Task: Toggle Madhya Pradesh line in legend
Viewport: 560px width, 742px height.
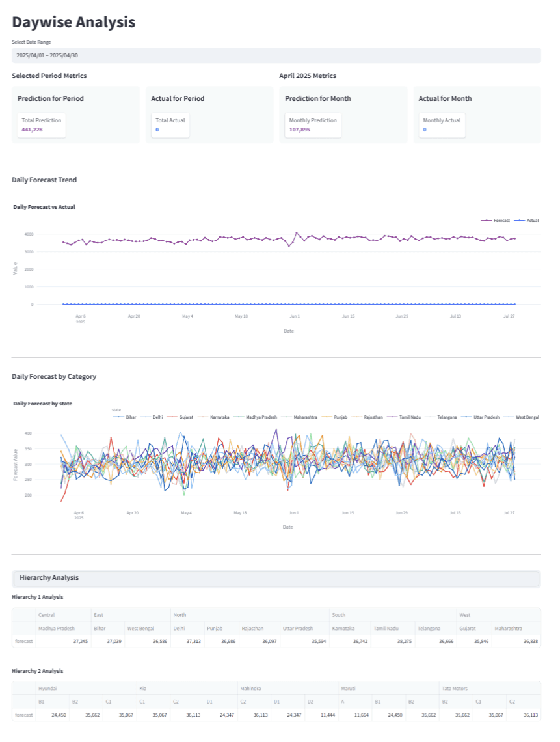Action: coord(255,417)
